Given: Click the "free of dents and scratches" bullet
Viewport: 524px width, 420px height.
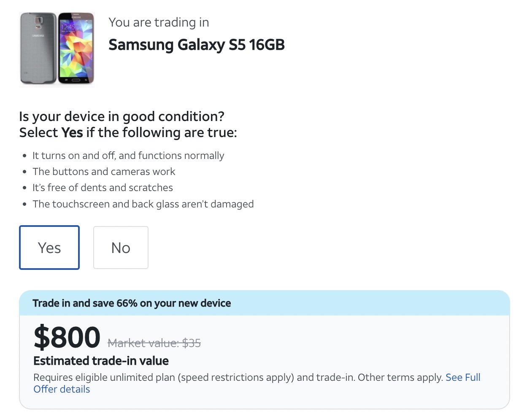Looking at the screenshot, I should 103,188.
